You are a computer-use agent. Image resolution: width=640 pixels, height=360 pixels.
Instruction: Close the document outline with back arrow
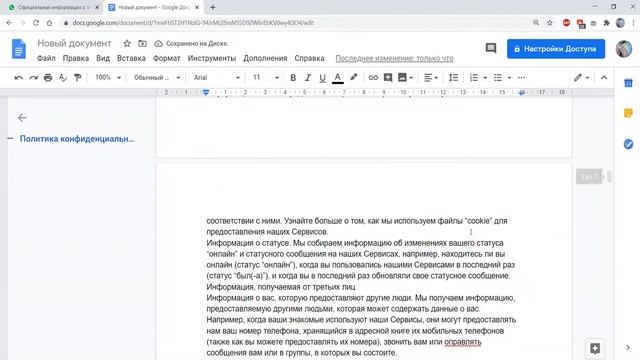(x=22, y=118)
